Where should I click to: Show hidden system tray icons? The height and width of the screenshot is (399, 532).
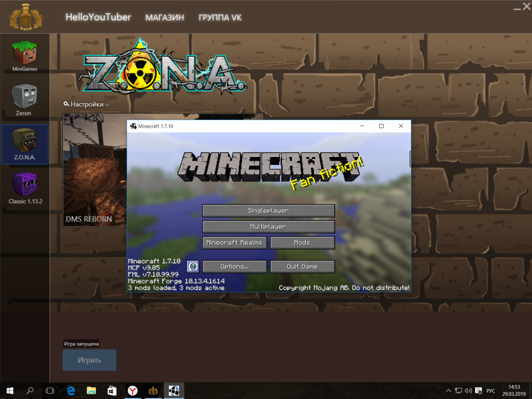click(450, 390)
